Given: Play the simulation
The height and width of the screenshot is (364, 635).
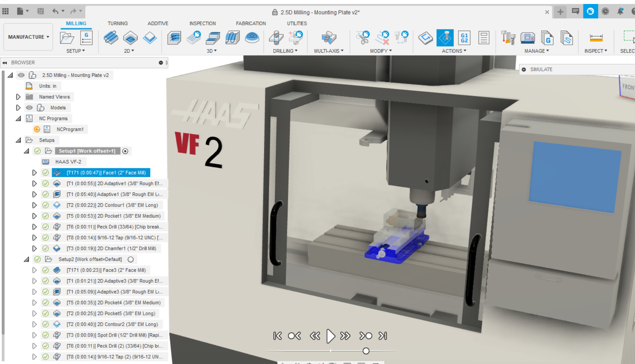Looking at the screenshot, I should tap(331, 336).
